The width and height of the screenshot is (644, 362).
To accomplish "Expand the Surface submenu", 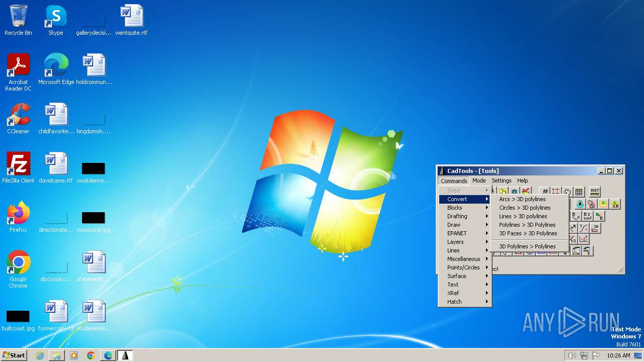I will point(465,276).
